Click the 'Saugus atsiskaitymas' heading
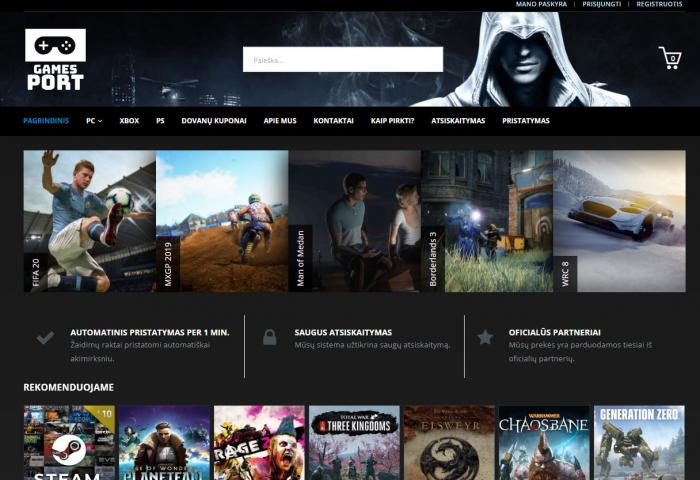The height and width of the screenshot is (480, 700). point(343,332)
